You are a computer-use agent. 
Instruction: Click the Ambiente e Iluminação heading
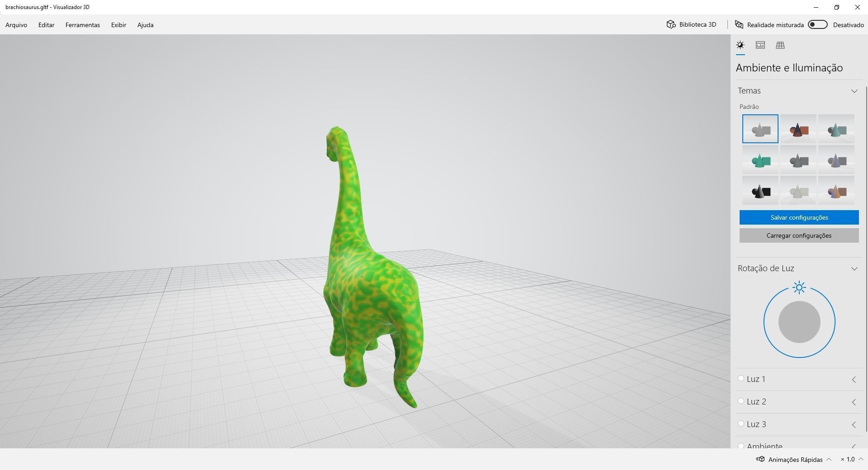[789, 68]
